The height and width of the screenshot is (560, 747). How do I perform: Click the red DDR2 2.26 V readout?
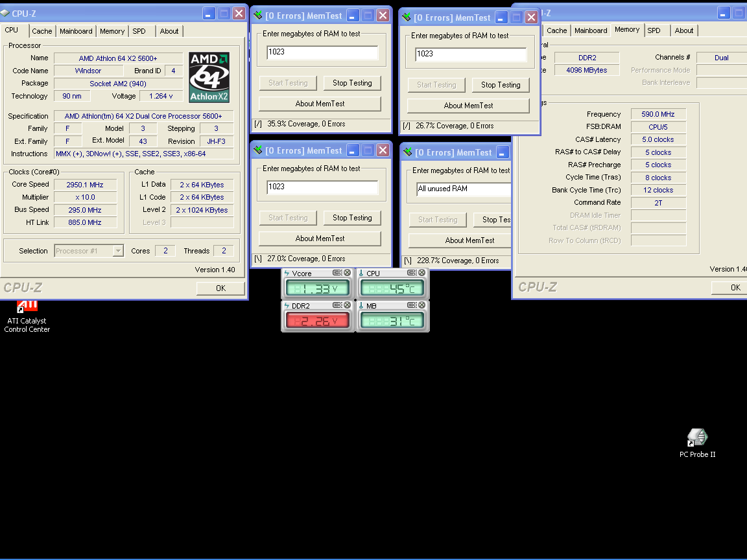(317, 320)
